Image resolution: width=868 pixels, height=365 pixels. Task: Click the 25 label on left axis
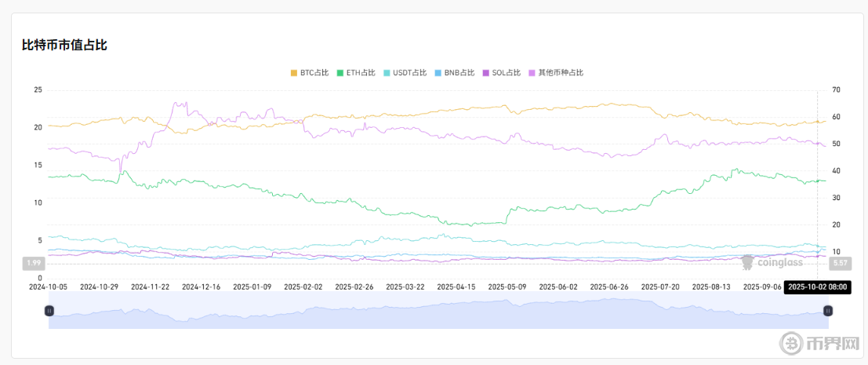pos(38,90)
